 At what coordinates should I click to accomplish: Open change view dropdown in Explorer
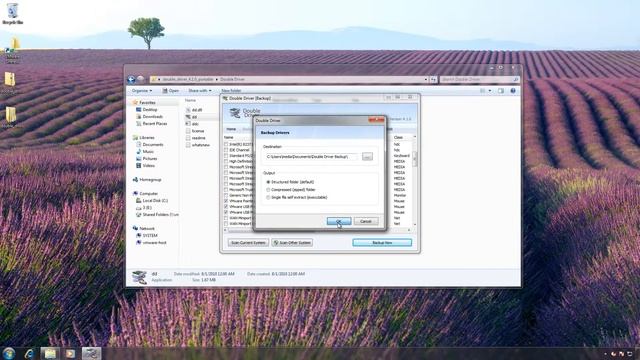click(x=490, y=91)
